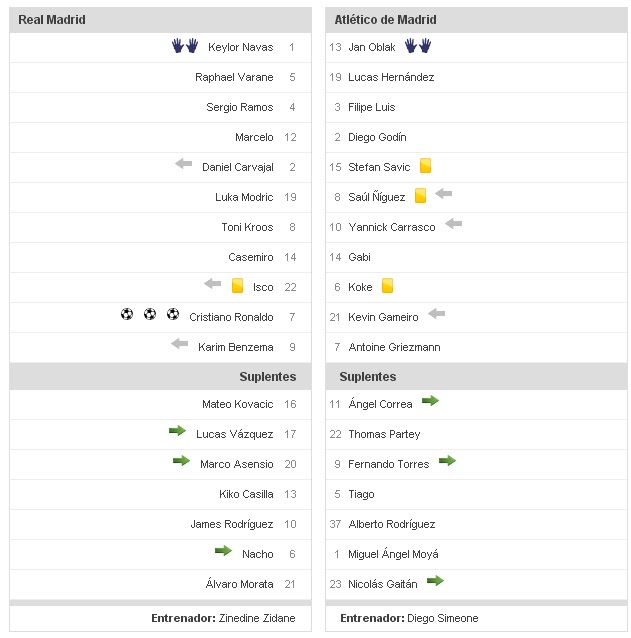Click the goalkeeper gloves icon beside Jan Oblak
Viewport: 631px width, 638px height.
[417, 46]
